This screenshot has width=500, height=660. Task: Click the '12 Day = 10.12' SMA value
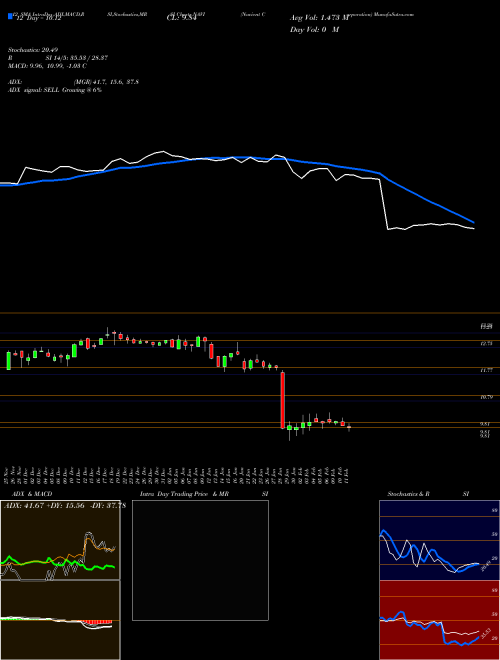pyautogui.click(x=37, y=18)
